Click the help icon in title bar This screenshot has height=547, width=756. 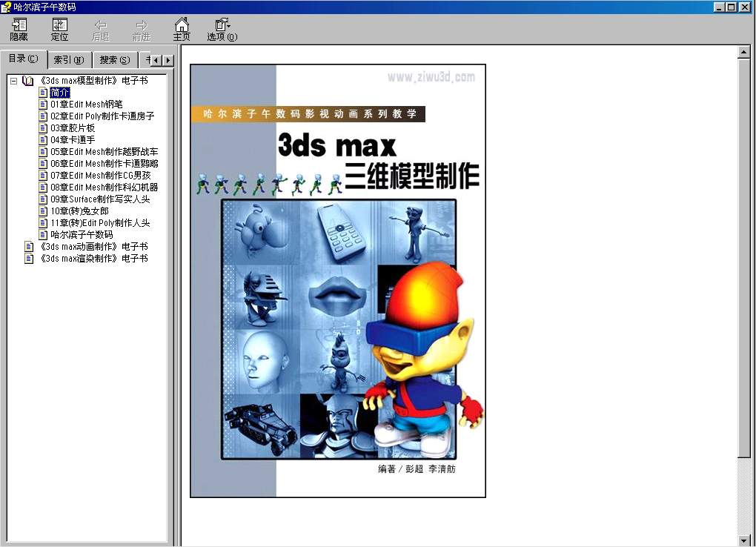pos(6,7)
